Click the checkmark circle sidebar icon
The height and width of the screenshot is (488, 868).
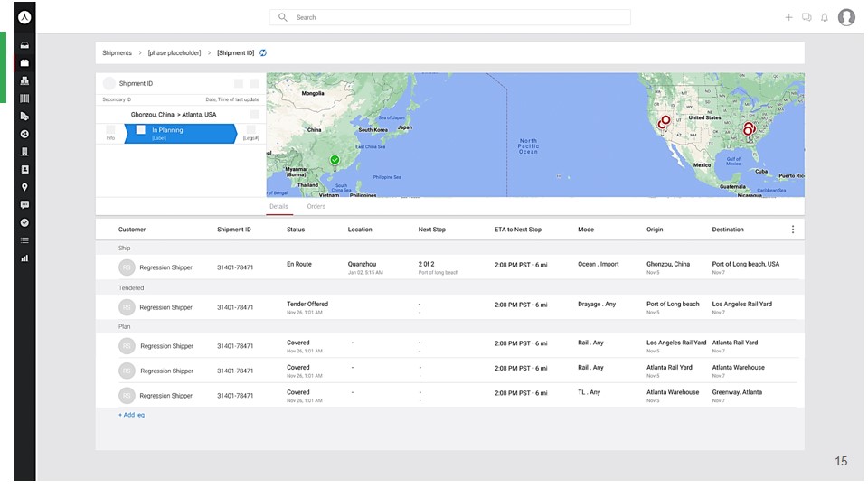(x=24, y=222)
